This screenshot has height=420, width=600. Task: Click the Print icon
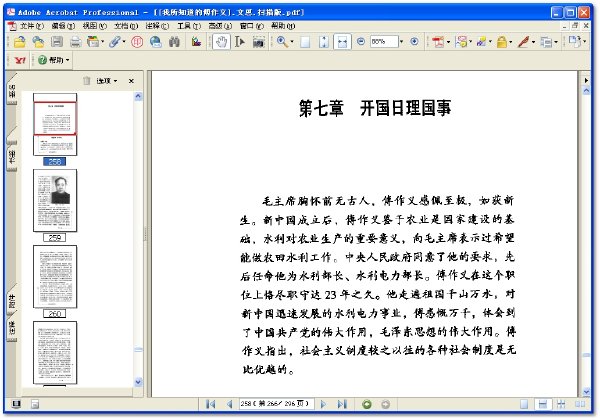[x=75, y=42]
